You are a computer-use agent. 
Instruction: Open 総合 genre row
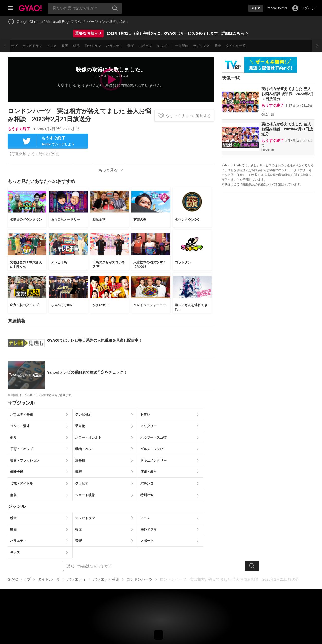[x=40, y=518]
